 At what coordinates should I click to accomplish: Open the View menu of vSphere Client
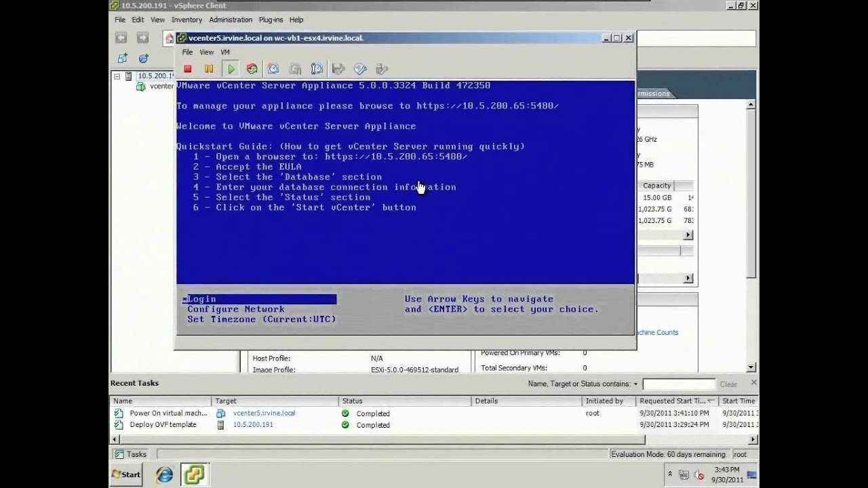[158, 20]
